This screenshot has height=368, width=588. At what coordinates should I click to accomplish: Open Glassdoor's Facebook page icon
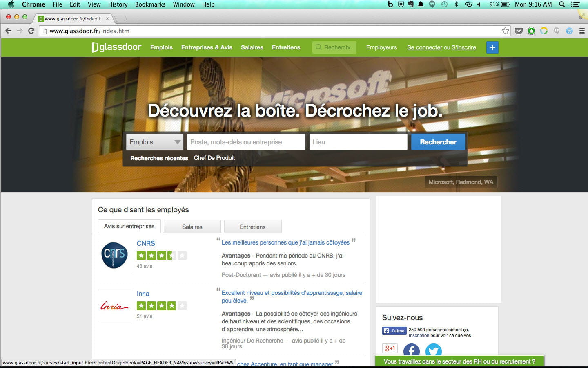(x=411, y=351)
